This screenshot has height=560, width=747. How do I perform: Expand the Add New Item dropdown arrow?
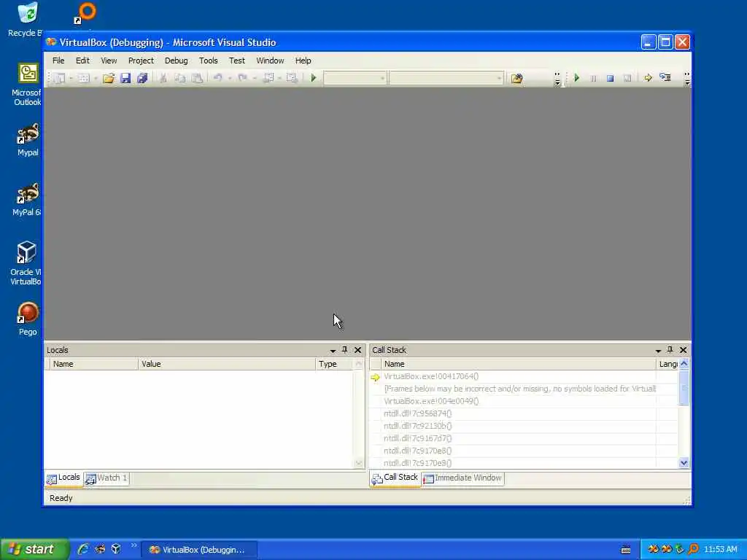(x=96, y=78)
